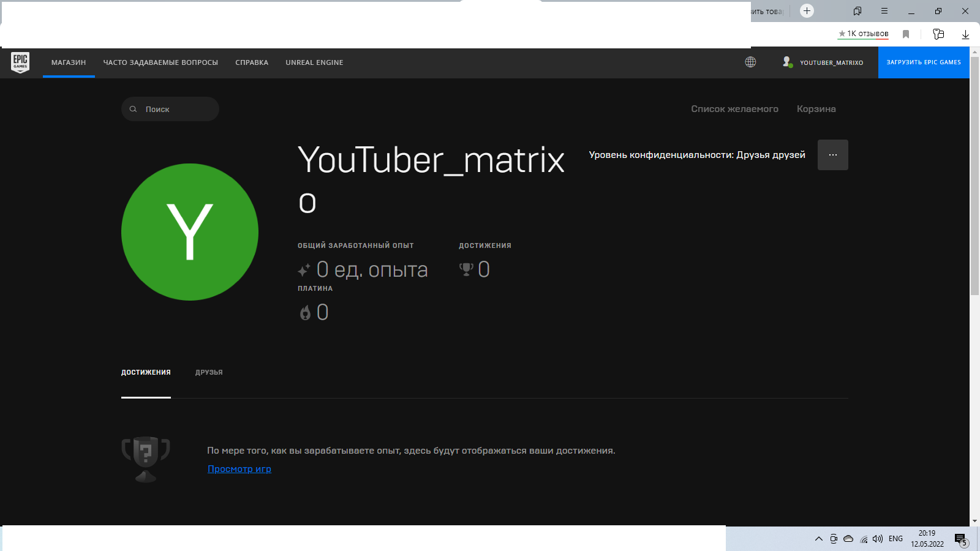Click the scrollbar down arrow
Screen dimensions: 980x551
[x=974, y=521]
